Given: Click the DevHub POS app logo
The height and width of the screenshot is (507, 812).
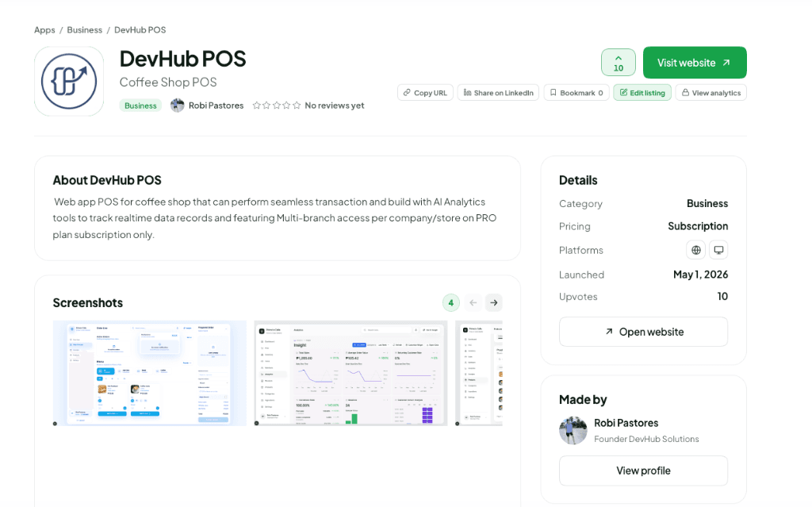Looking at the screenshot, I should tap(69, 82).
